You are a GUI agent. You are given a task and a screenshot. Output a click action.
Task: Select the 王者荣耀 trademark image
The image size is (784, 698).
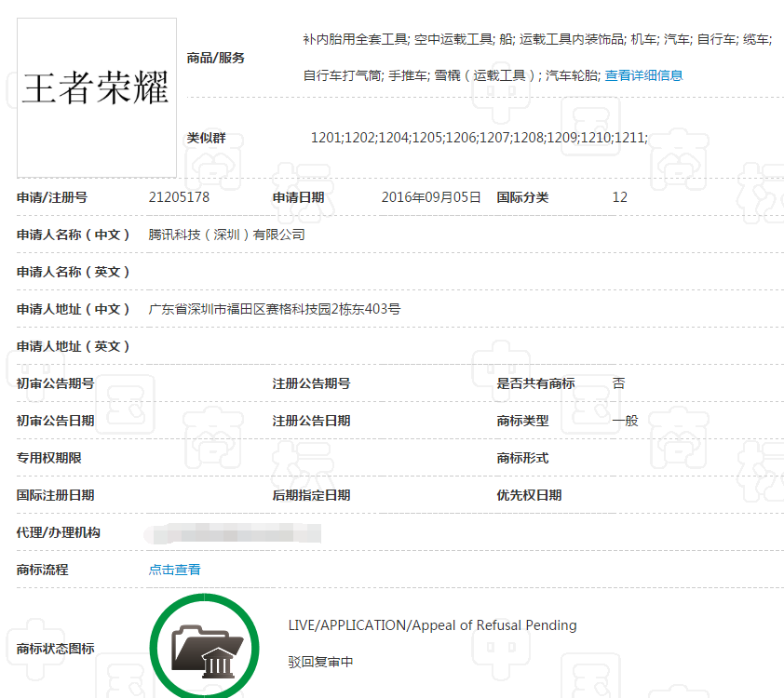[x=96, y=96]
